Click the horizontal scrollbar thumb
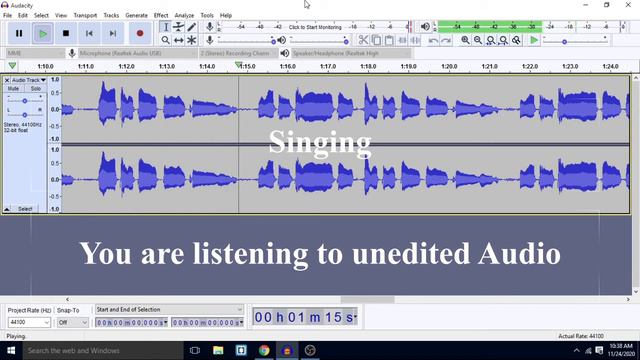Image resolution: width=640 pixels, height=360 pixels. [x=367, y=300]
